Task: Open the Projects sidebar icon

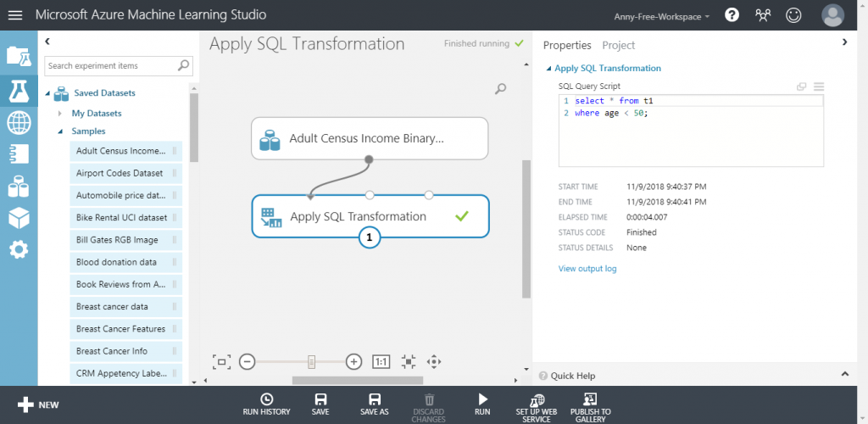Action: click(19, 56)
